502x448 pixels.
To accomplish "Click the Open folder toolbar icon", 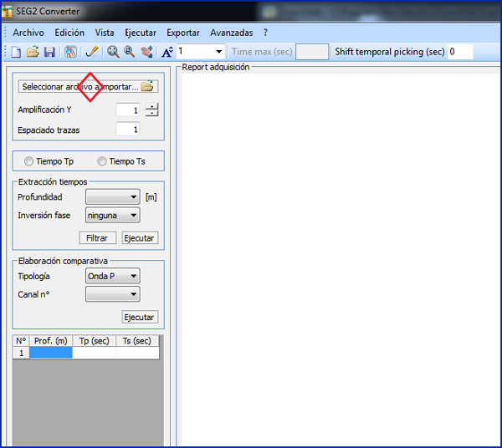I will tap(33, 52).
